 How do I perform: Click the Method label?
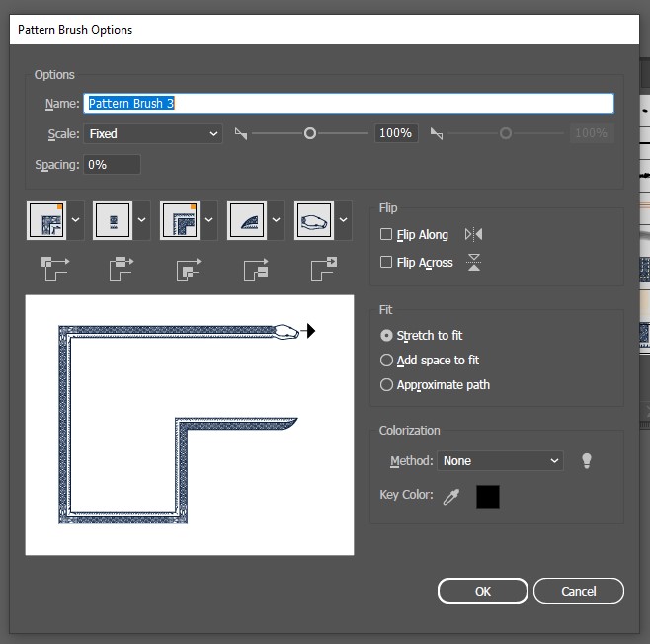tap(412, 461)
